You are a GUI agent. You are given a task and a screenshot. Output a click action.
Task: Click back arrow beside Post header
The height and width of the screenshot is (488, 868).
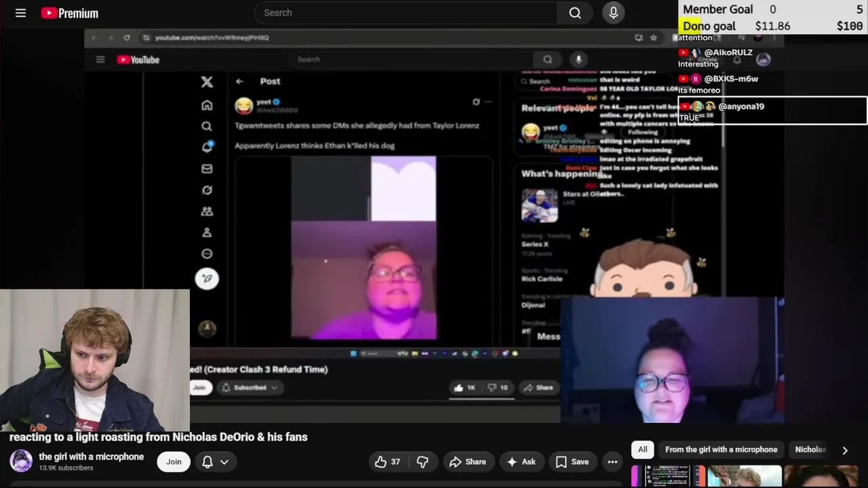click(239, 81)
